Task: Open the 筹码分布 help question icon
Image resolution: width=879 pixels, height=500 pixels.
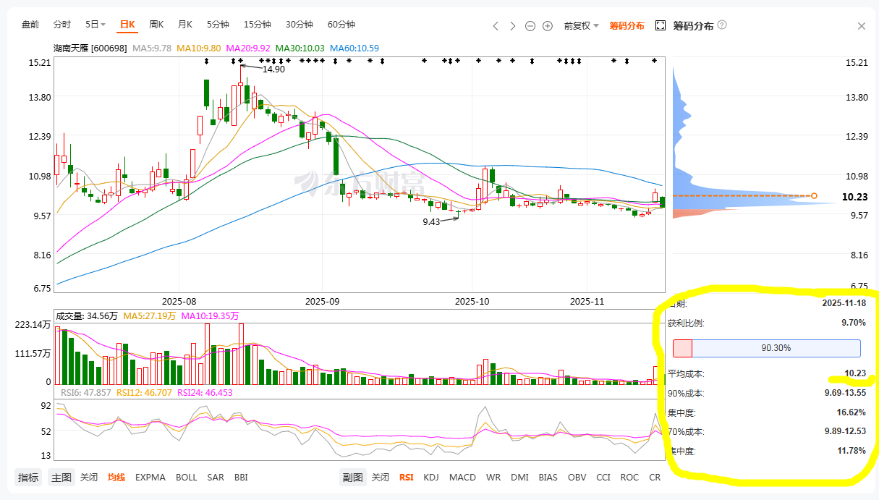Action: point(722,25)
